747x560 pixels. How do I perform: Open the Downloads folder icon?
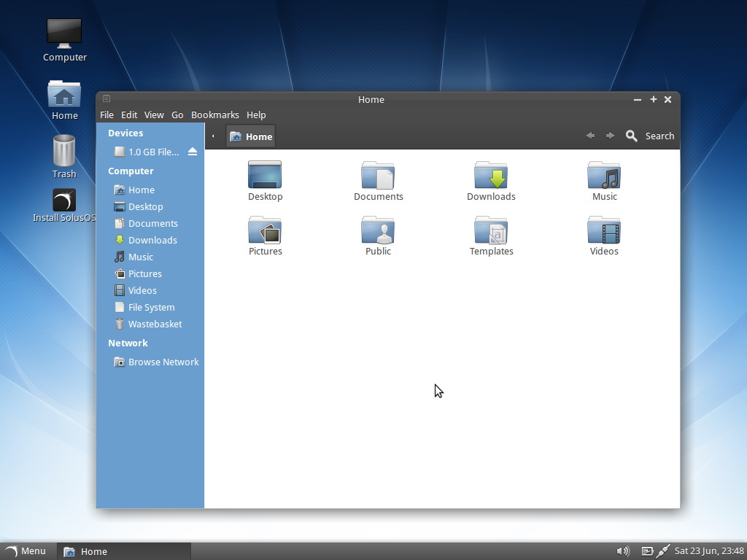(x=491, y=175)
